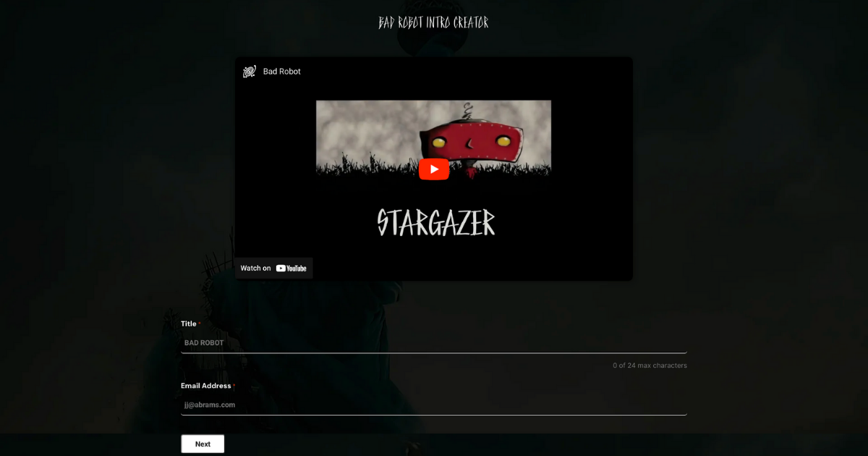The width and height of the screenshot is (868, 456).
Task: Click the 'Watch on' text label
Action: pyautogui.click(x=255, y=269)
